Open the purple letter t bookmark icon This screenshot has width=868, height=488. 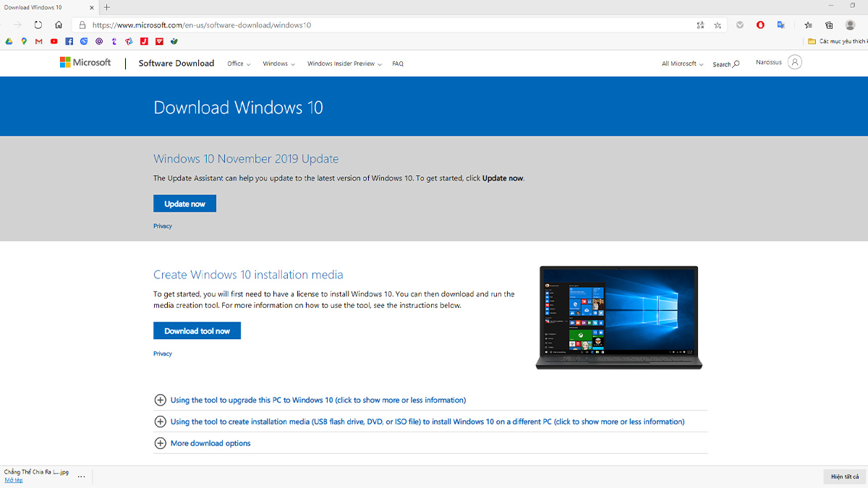pos(114,41)
